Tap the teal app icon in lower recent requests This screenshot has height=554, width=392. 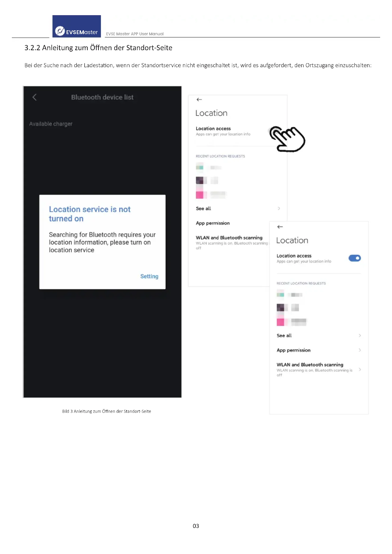[x=280, y=295]
